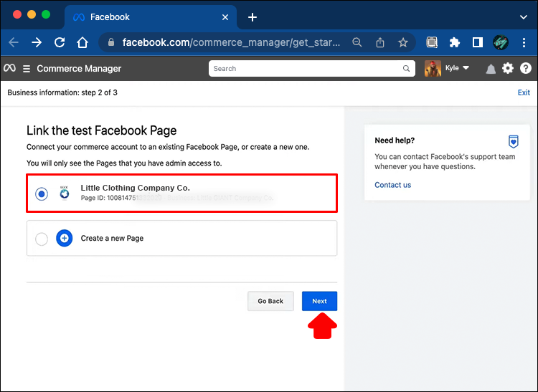
Task: Open the settings gear icon
Action: (x=508, y=69)
